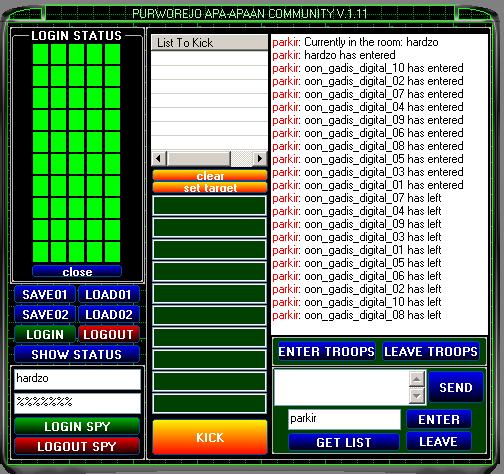Click the LOGIN SPY button
This screenshot has width=504, height=474.
pos(77,426)
